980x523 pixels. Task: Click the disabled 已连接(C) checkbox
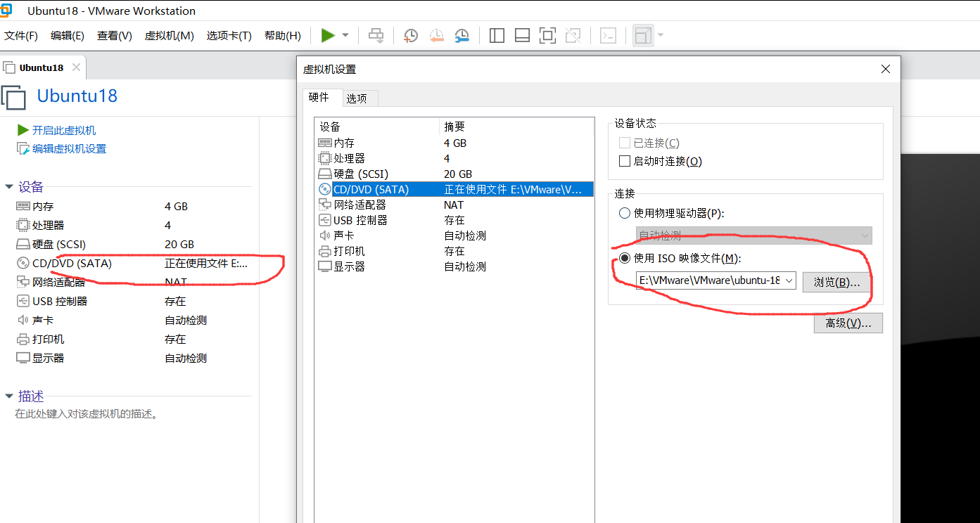625,143
